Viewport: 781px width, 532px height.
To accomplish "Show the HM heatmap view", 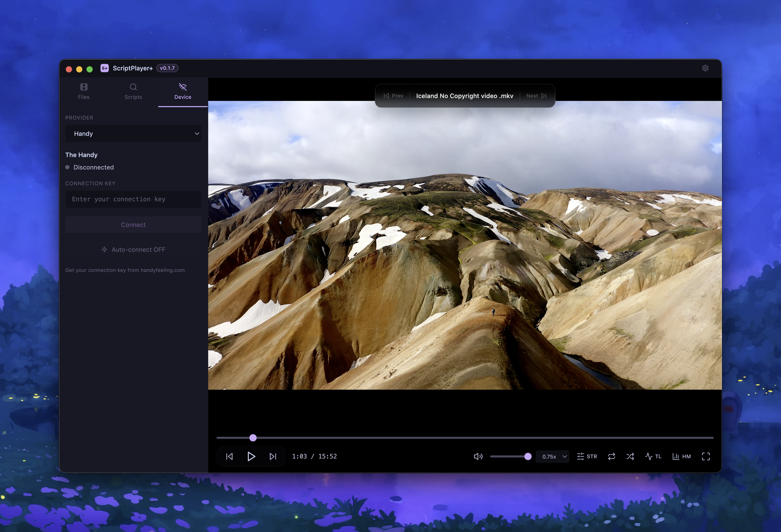I will tap(681, 456).
